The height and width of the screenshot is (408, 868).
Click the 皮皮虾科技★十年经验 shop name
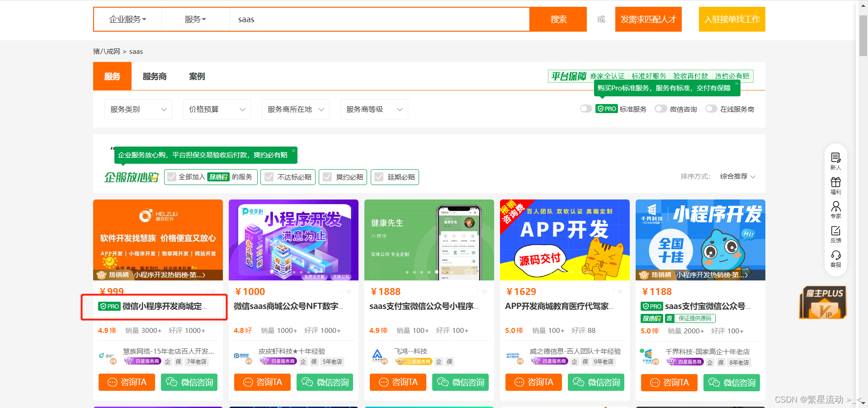292,351
